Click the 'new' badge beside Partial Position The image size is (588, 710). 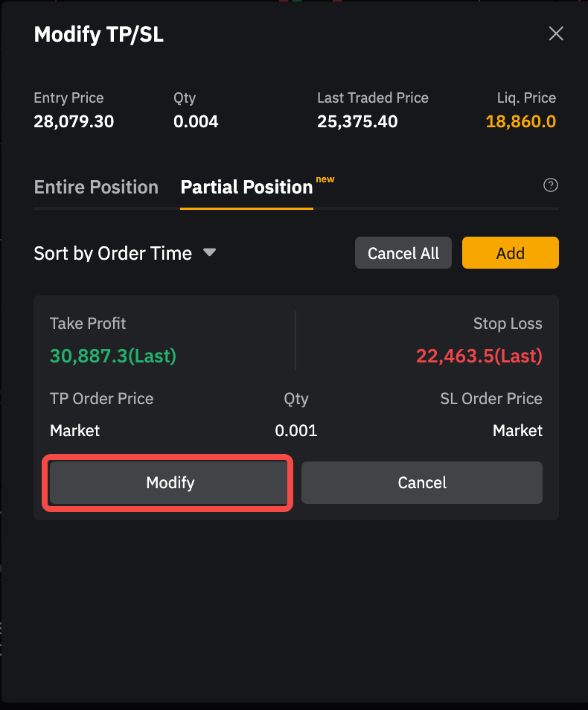(325, 179)
